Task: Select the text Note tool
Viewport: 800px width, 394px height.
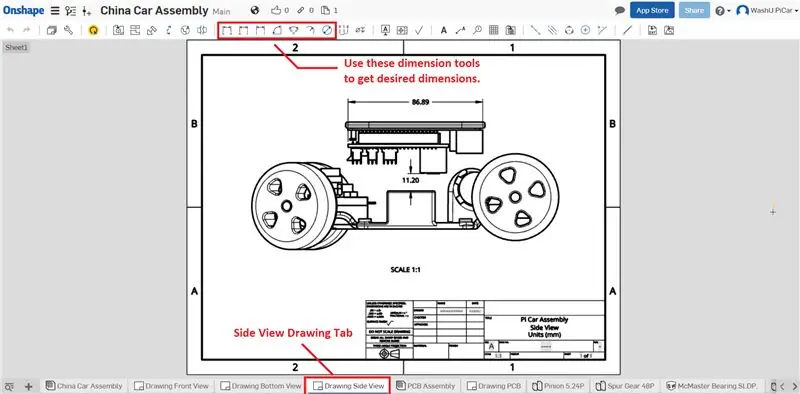Action: (444, 31)
